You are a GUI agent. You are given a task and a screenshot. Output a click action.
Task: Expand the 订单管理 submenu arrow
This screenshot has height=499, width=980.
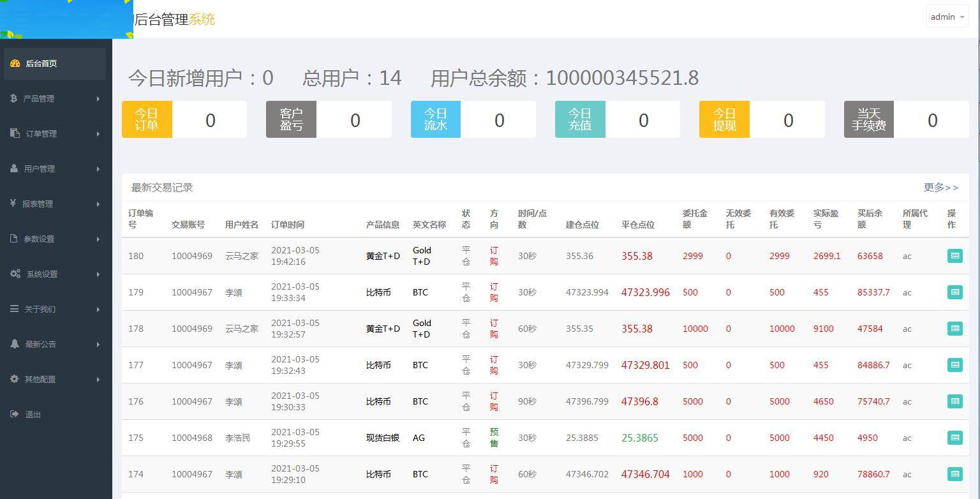(x=99, y=133)
